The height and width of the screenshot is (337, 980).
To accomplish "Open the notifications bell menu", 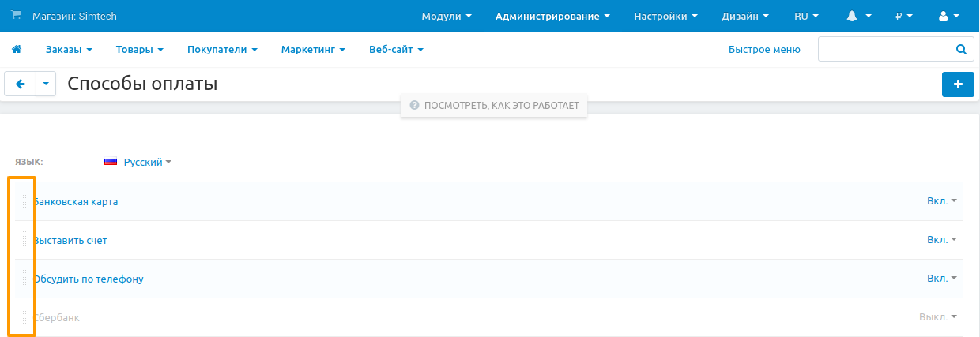I will click(858, 16).
